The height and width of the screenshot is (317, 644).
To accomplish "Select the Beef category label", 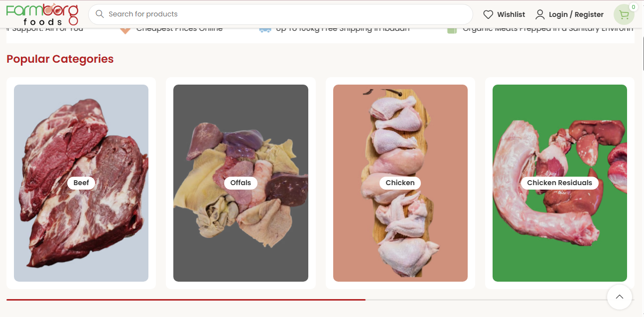I will point(81,183).
